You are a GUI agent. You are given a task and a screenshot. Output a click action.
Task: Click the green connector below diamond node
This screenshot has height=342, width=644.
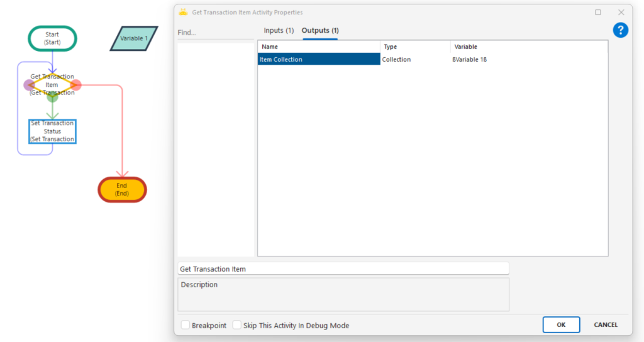pyautogui.click(x=53, y=97)
